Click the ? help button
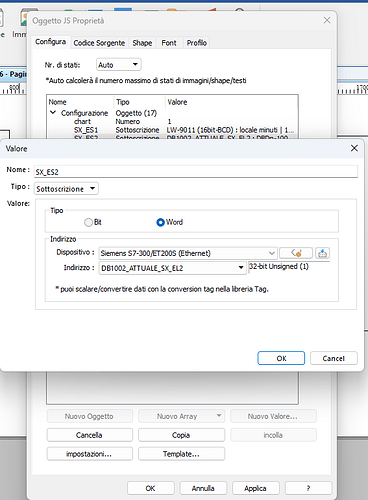The image size is (368, 500). (308, 488)
